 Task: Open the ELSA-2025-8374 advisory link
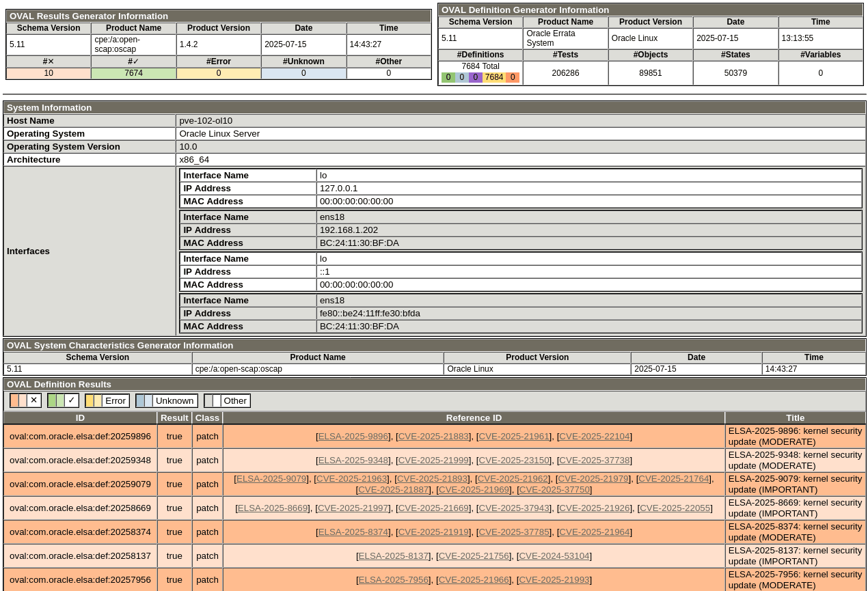353,532
